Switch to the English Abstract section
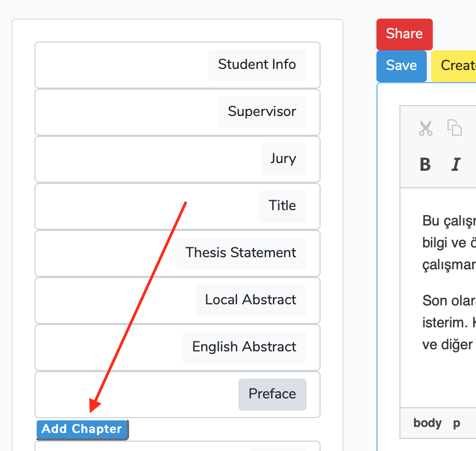The image size is (476, 451). click(244, 347)
